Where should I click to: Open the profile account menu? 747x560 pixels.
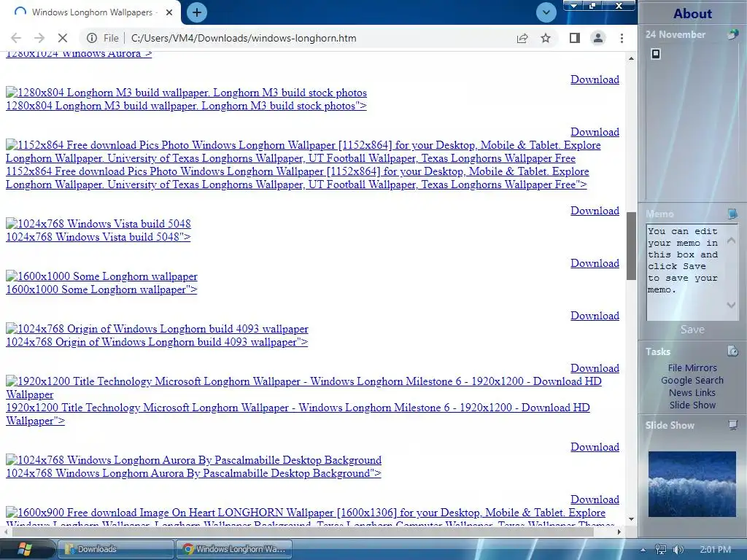click(598, 38)
